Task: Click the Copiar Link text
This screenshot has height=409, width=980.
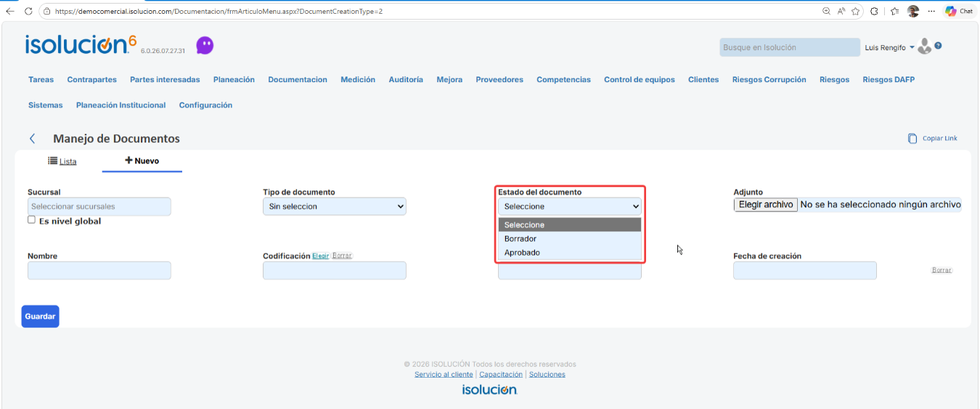Action: (x=940, y=138)
